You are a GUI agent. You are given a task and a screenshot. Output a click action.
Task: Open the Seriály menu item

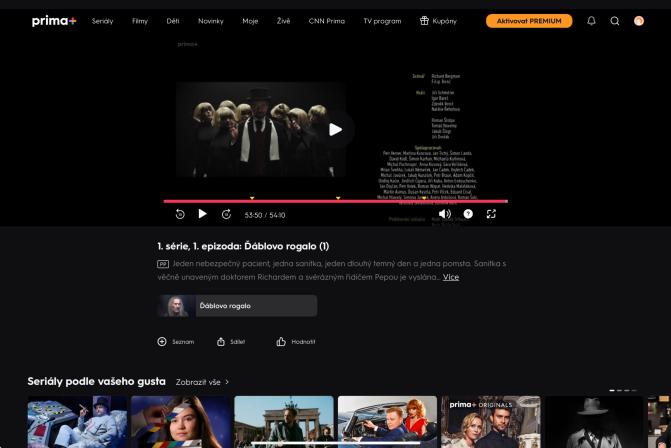[x=102, y=21]
